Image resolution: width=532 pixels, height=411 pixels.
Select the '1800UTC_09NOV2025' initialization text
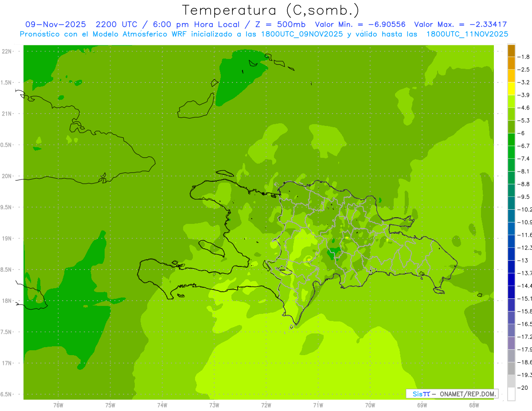pos(301,34)
